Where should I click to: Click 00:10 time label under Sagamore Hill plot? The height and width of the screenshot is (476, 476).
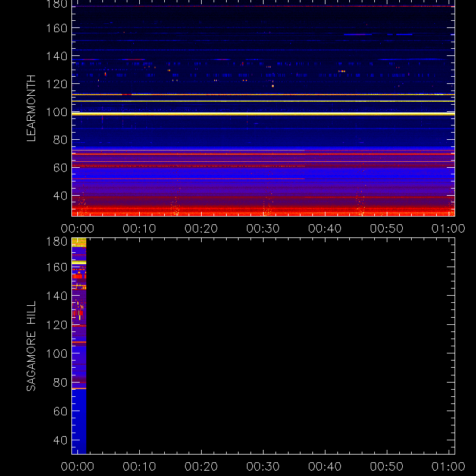click(139, 466)
